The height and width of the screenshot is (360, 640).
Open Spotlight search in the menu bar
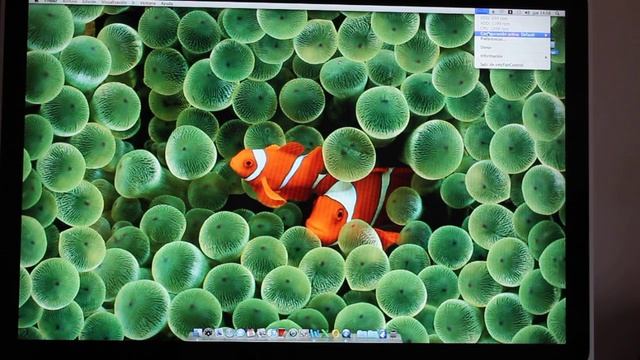(557, 13)
